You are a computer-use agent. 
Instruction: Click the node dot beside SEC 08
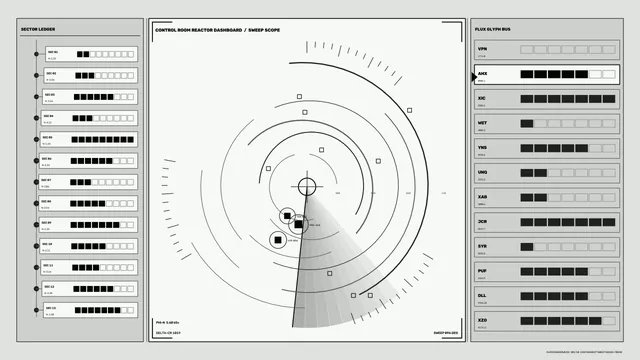[36, 203]
